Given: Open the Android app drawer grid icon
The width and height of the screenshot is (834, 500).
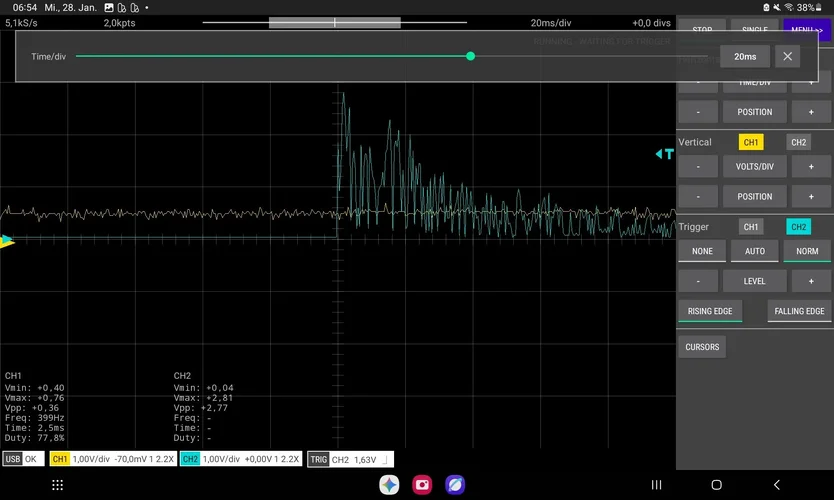Looking at the screenshot, I should click(57, 485).
